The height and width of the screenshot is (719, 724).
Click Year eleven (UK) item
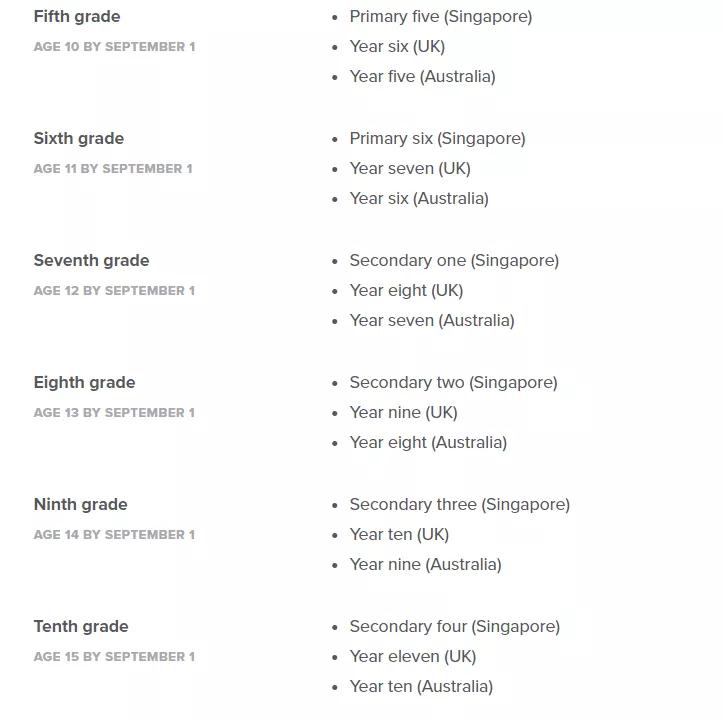(x=412, y=657)
